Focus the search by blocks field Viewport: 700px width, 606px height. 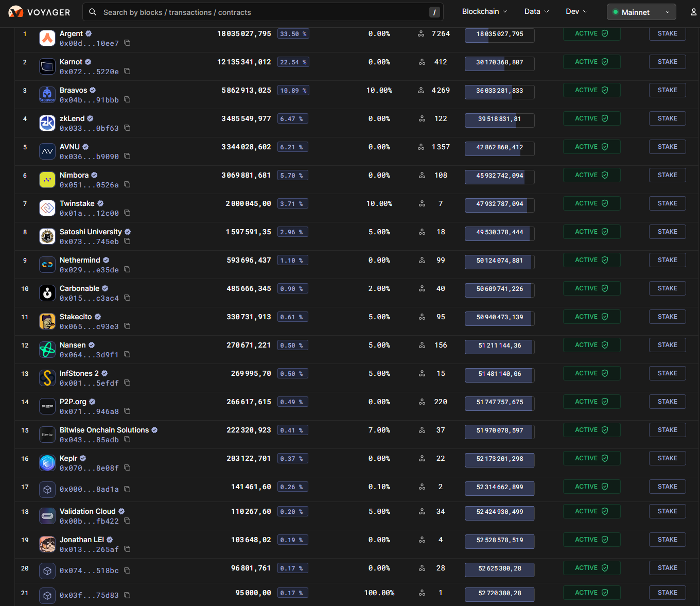pos(263,12)
